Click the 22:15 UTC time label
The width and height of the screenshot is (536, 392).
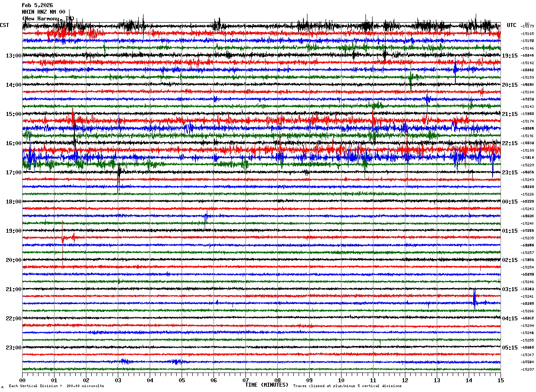point(510,143)
